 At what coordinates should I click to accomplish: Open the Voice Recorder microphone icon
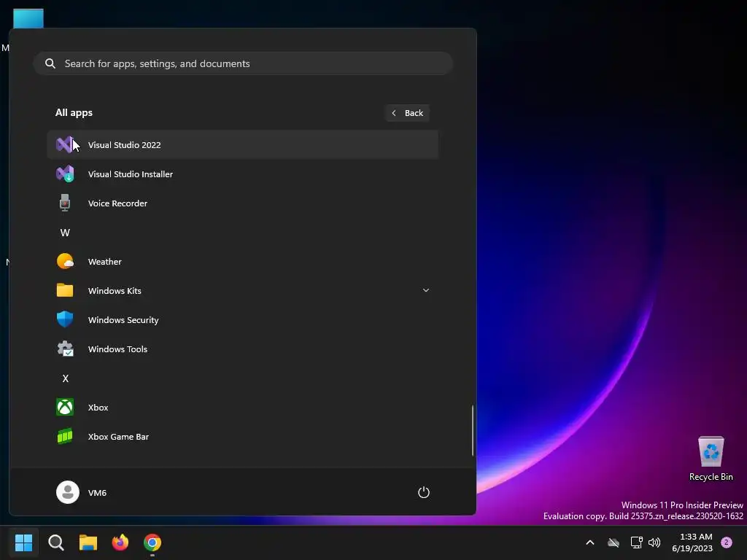(65, 203)
